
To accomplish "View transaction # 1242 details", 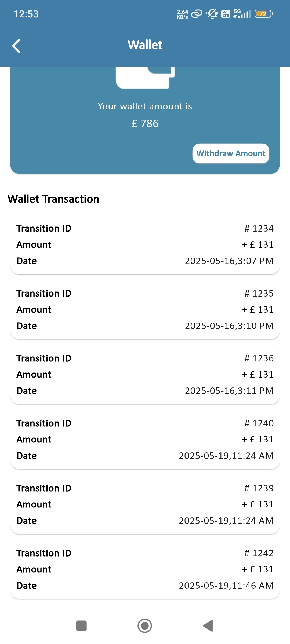I will pos(145,569).
